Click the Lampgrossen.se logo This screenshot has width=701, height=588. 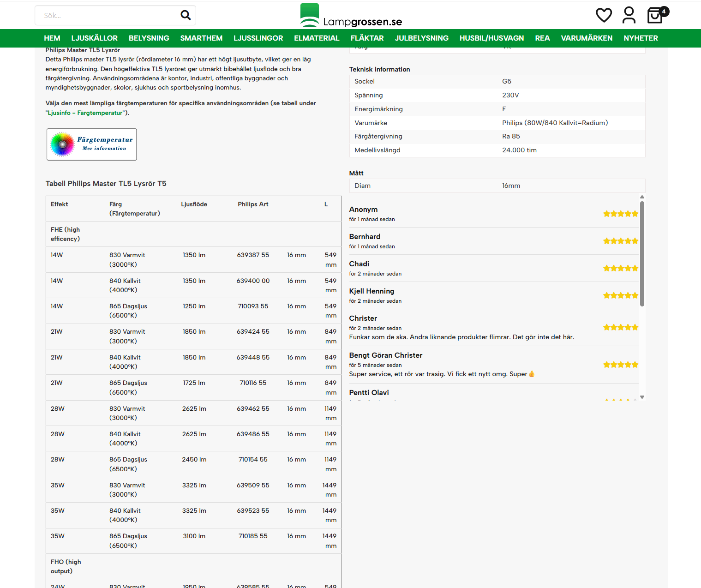(x=351, y=16)
